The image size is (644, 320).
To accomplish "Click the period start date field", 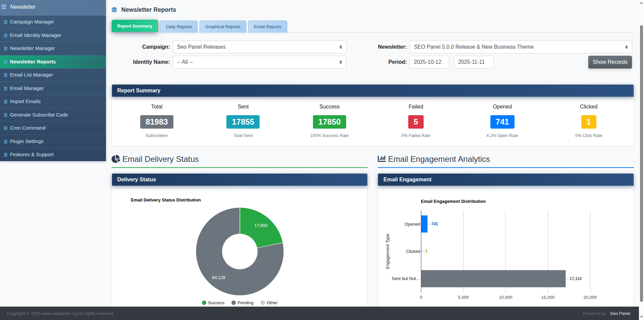I will coord(429,62).
